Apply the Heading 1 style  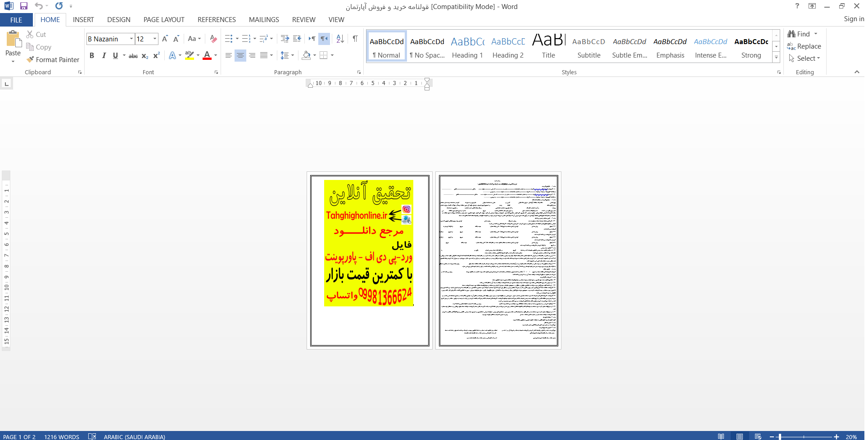(x=467, y=47)
